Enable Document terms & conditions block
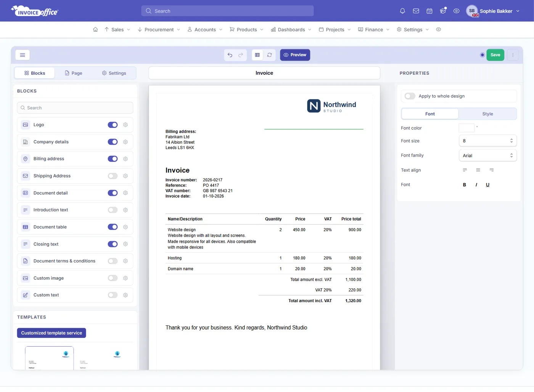Image resolution: width=534 pixels, height=392 pixels. (x=113, y=261)
